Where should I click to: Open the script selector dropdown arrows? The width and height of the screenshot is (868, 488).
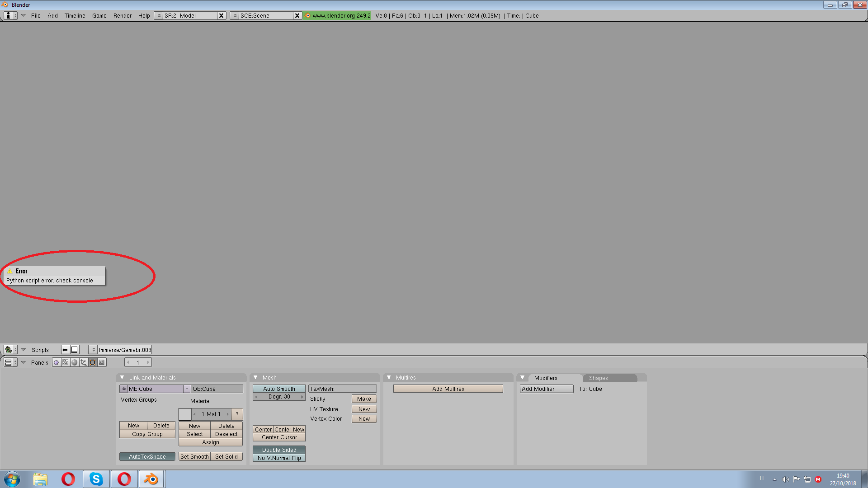point(93,350)
